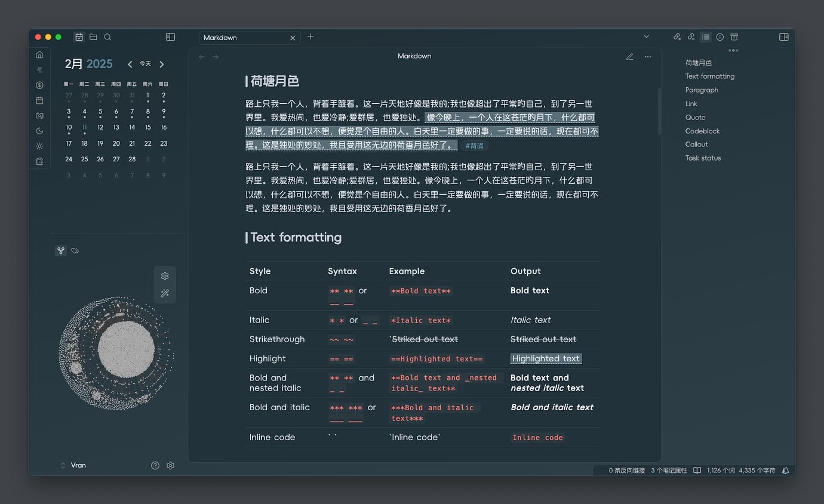824x504 pixels.
Task: Toggle the left sidebar panel
Action: click(170, 37)
